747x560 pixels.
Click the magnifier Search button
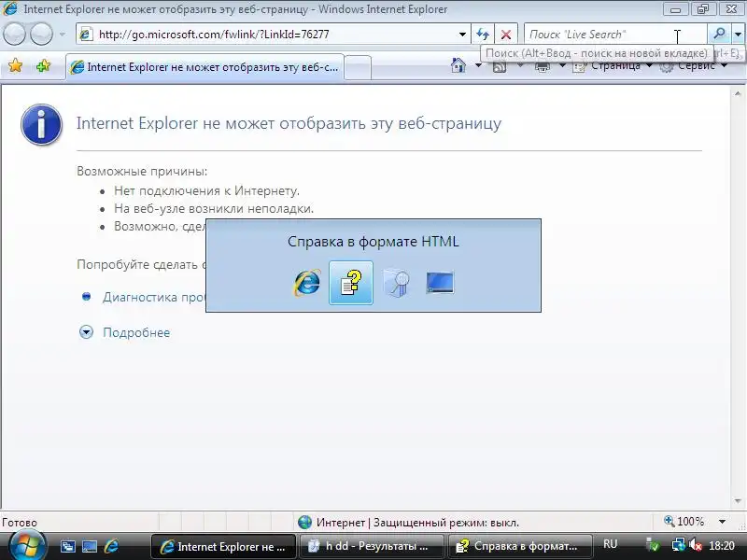pyautogui.click(x=719, y=34)
